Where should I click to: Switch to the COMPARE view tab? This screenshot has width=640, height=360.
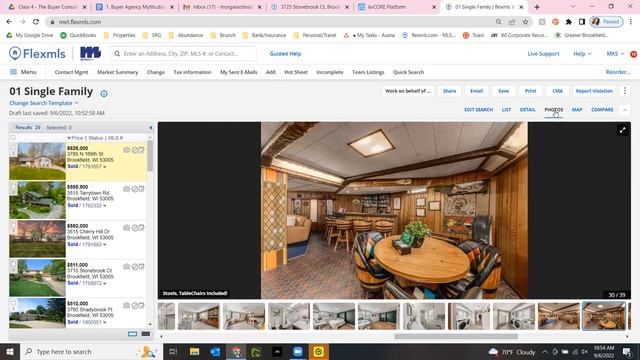click(602, 110)
